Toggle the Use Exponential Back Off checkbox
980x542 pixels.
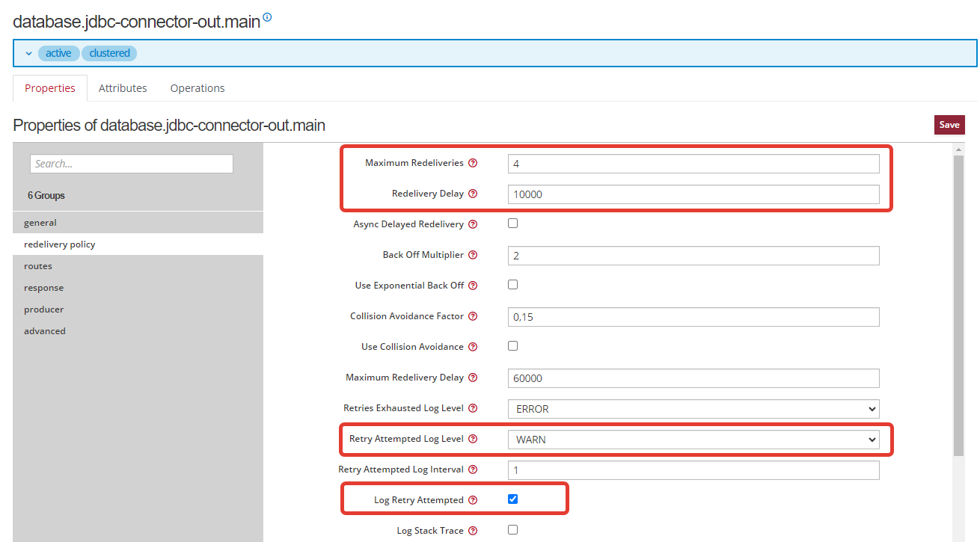(x=512, y=285)
